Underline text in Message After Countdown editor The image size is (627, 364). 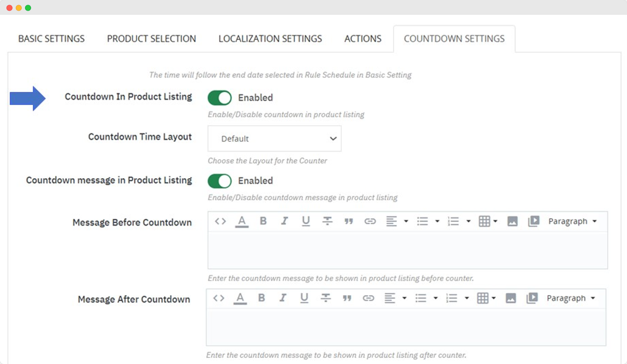pyautogui.click(x=304, y=298)
